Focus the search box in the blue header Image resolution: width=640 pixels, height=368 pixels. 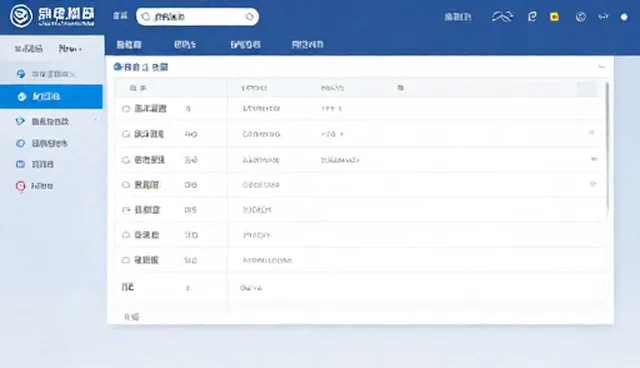click(197, 17)
